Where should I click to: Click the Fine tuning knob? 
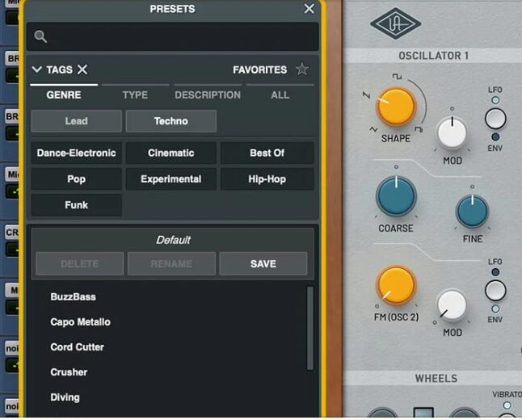[472, 211]
